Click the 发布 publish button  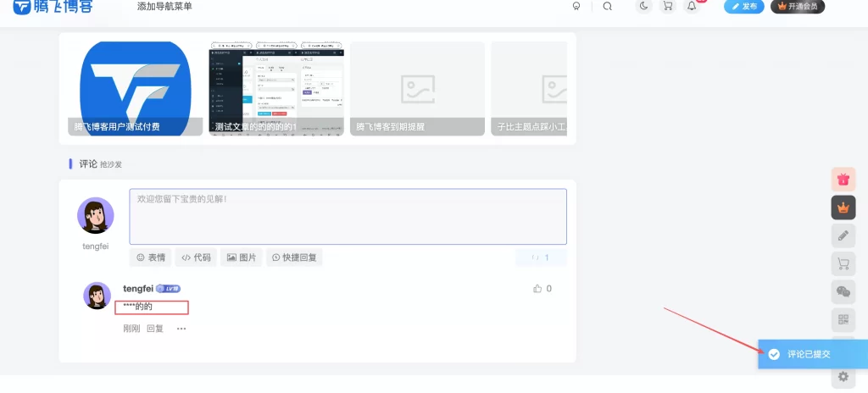[744, 6]
